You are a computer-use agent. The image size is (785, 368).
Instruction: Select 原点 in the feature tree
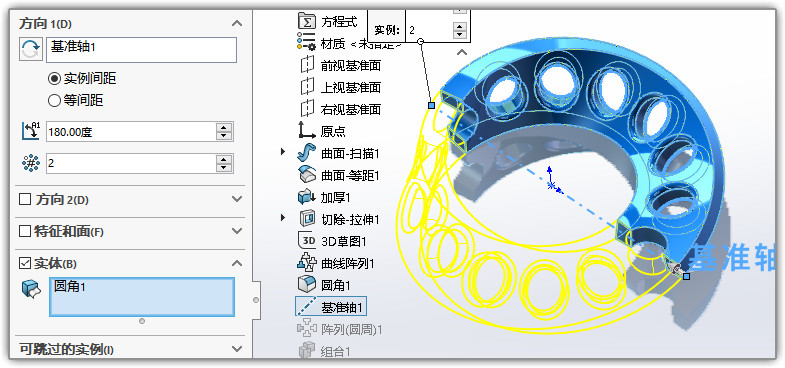(x=333, y=131)
